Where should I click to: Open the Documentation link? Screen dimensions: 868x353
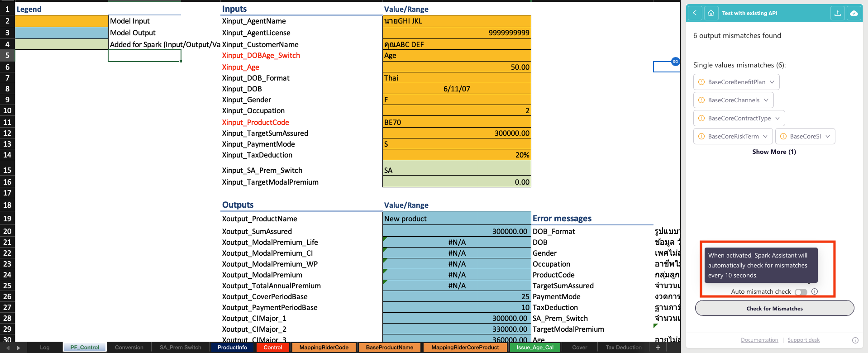(759, 340)
